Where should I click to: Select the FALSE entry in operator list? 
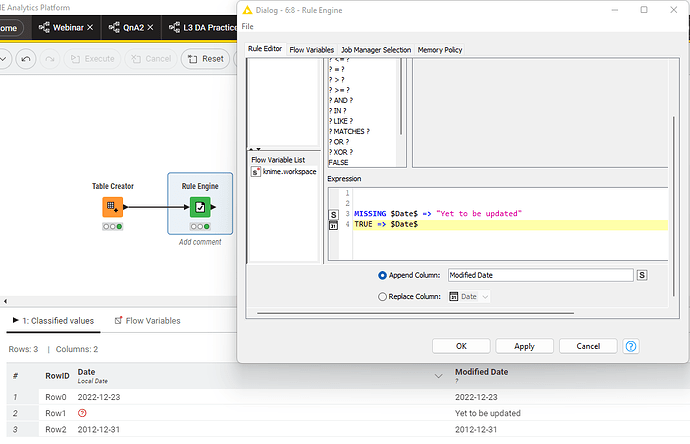(338, 162)
